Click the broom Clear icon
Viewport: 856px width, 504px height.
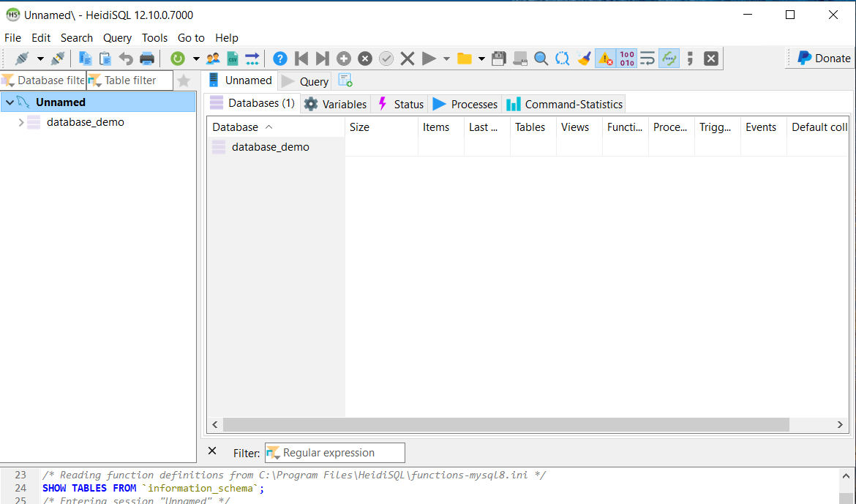(x=583, y=59)
